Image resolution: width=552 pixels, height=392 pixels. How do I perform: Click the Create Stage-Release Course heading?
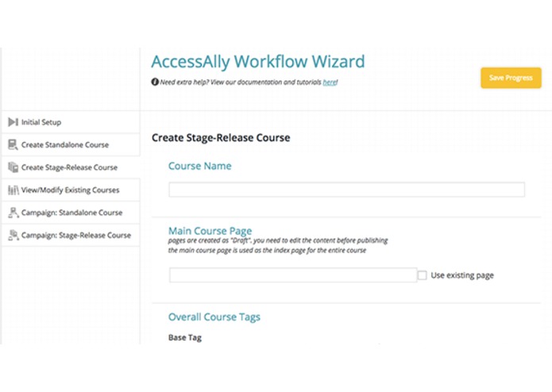221,138
